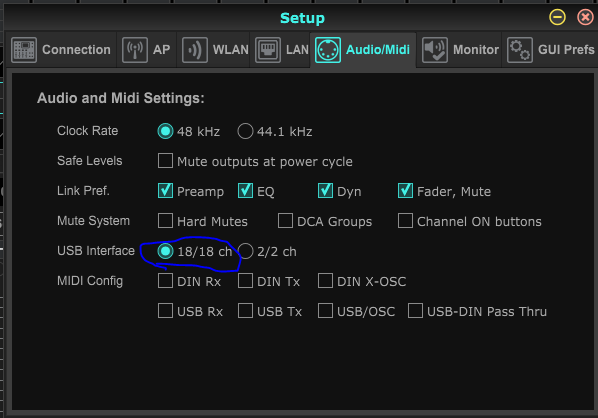Click the Link Pref. label
Screen dimensions: 598x418
tap(83, 190)
